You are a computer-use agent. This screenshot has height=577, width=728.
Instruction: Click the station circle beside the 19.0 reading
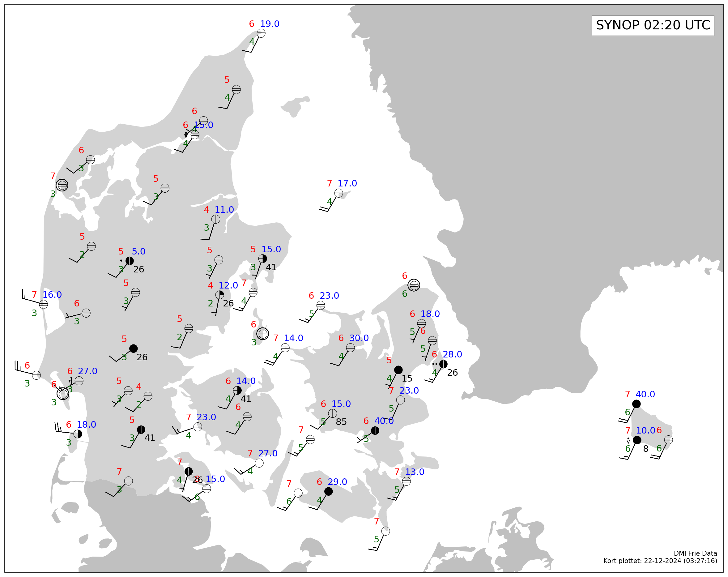pos(261,33)
